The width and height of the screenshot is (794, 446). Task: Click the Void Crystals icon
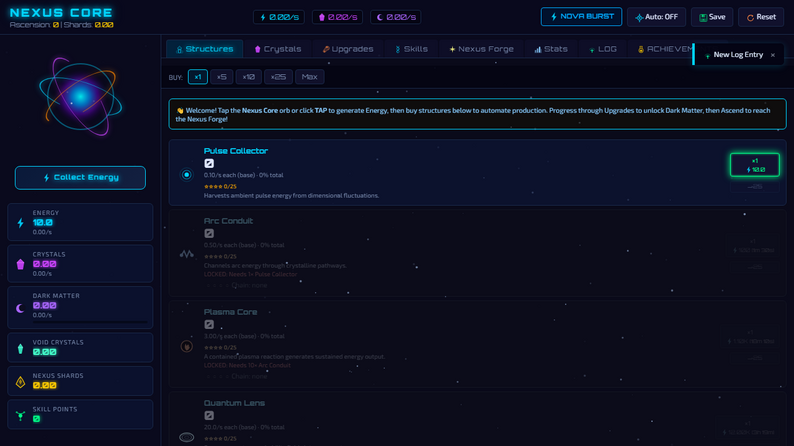pos(20,348)
